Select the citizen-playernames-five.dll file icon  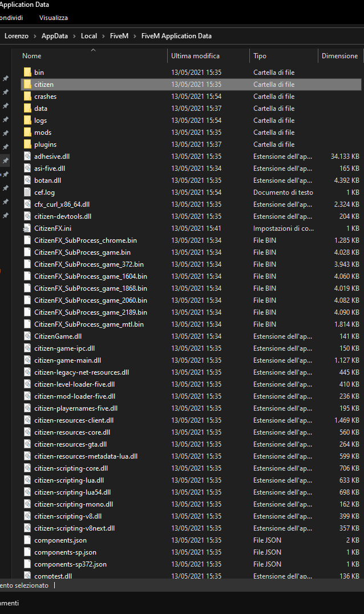[27, 408]
